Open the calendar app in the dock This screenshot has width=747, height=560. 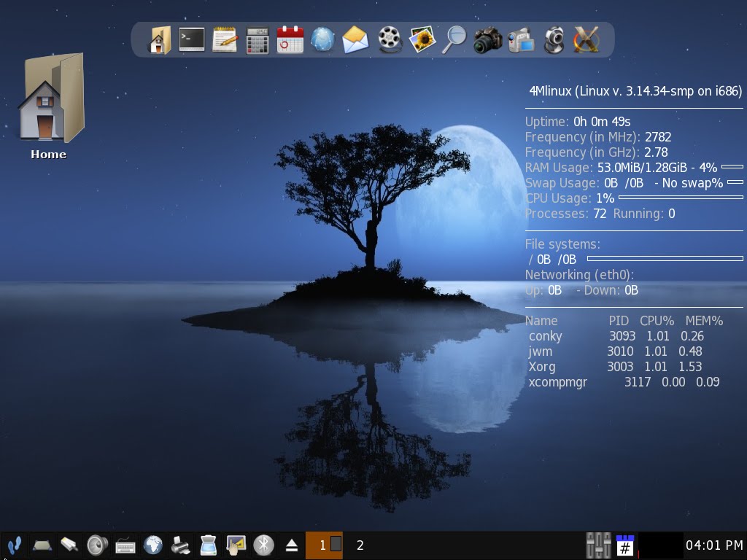coord(288,40)
